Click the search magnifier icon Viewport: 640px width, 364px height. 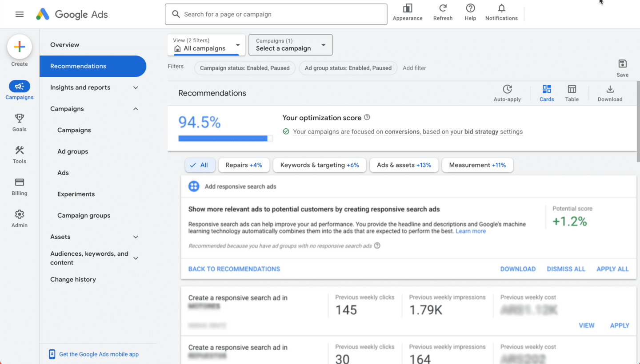click(176, 14)
